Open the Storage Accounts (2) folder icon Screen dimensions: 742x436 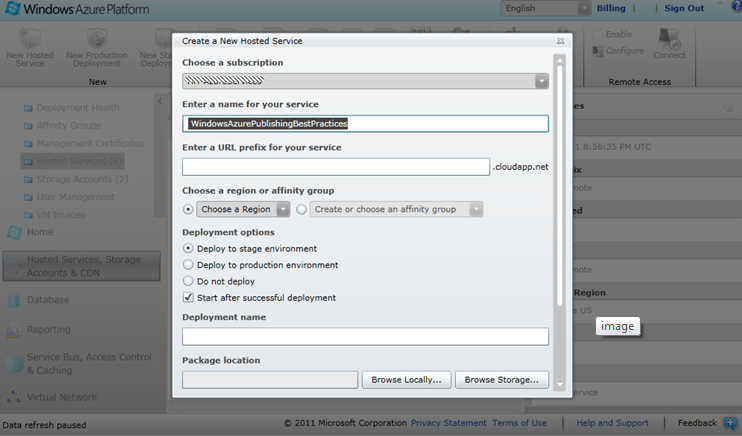pos(28,179)
